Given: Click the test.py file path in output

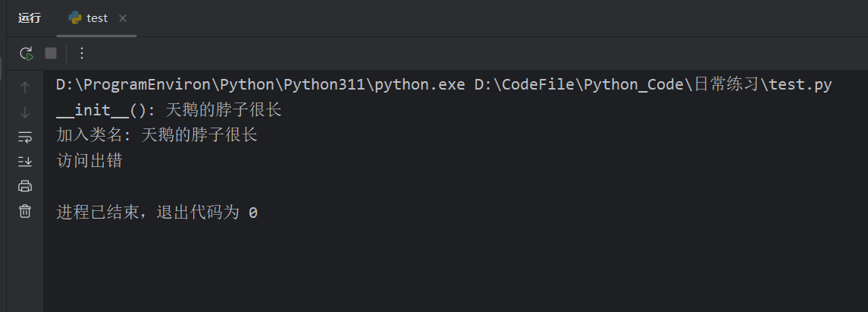Looking at the screenshot, I should click(653, 85).
